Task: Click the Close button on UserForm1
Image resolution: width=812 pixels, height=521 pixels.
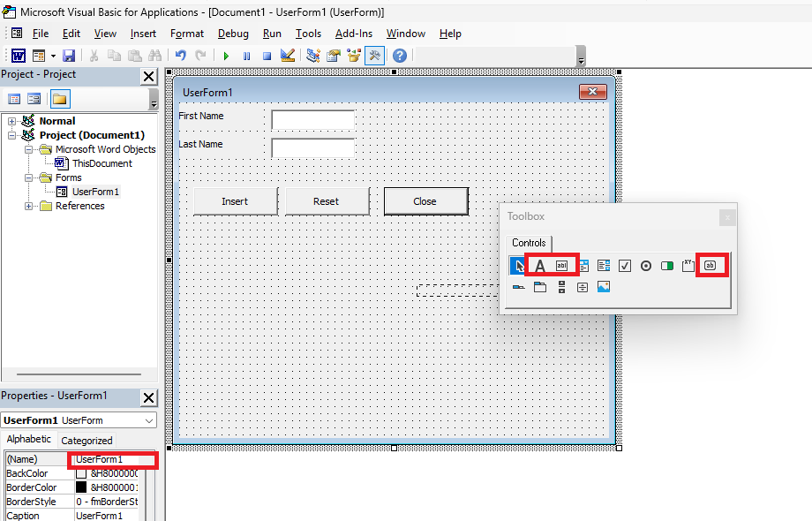Action: coord(426,201)
